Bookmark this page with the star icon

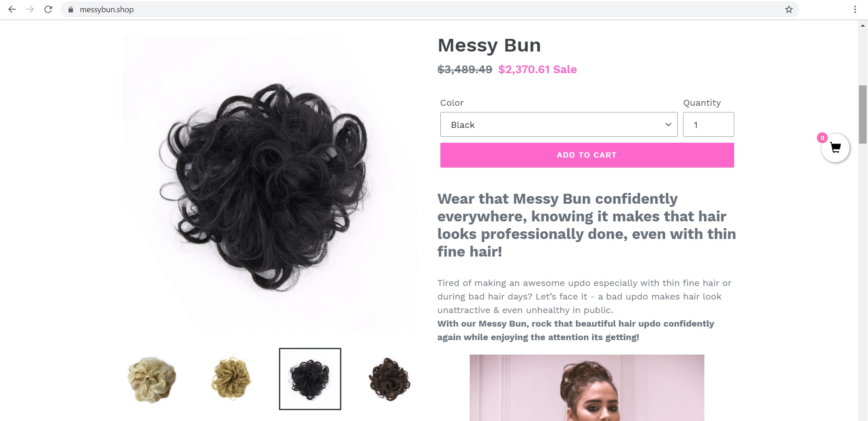789,9
